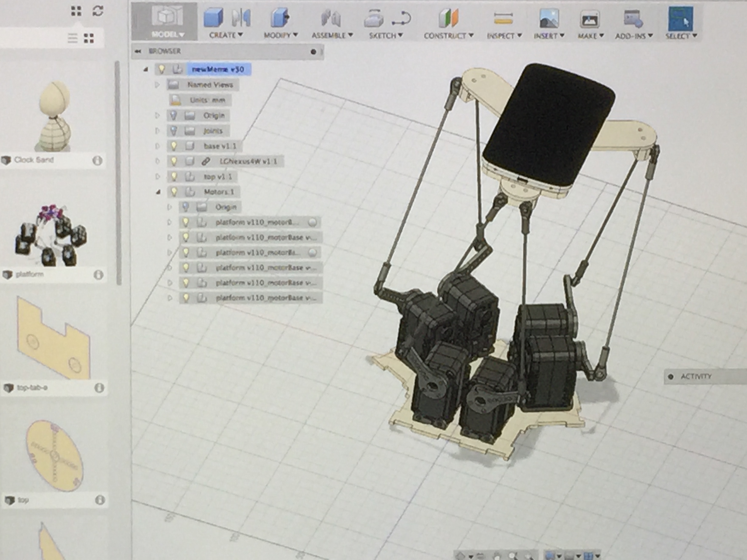Click the Create box solid icon
747x560 pixels.
[x=213, y=18]
